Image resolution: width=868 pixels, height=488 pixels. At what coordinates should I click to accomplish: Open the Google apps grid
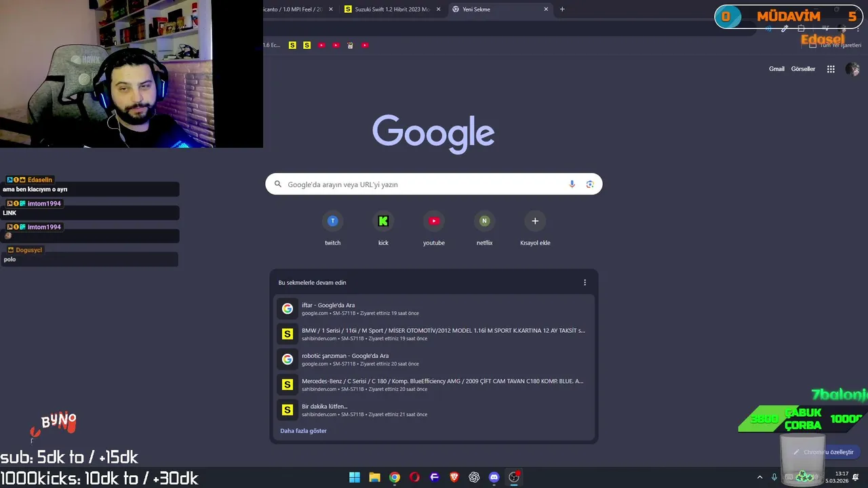pyautogui.click(x=831, y=69)
